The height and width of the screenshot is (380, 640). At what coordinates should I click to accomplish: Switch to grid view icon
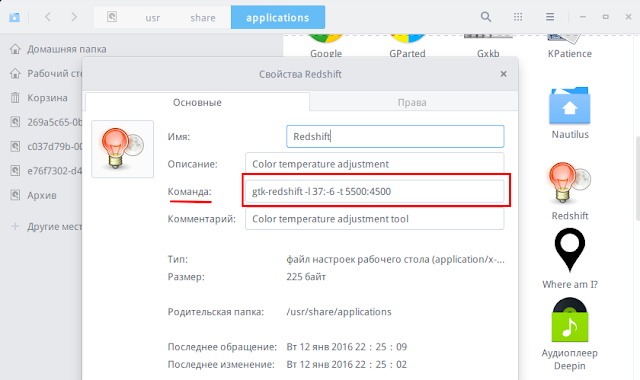pyautogui.click(x=518, y=17)
